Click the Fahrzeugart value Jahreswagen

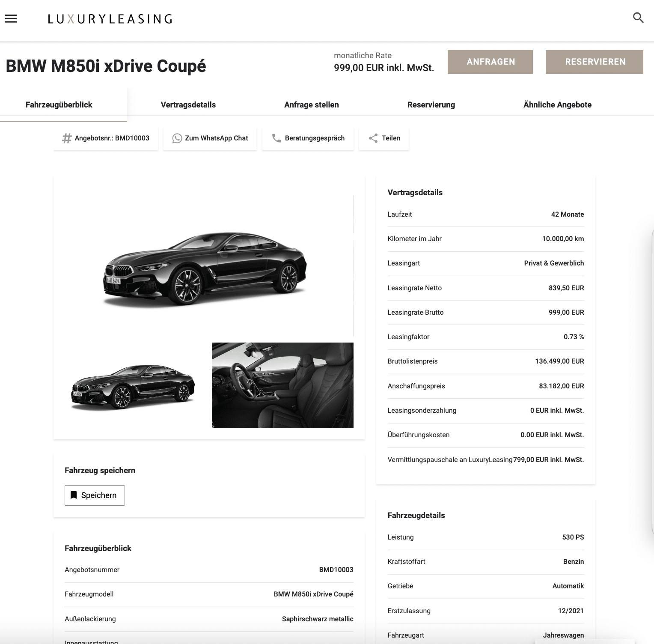(x=563, y=635)
